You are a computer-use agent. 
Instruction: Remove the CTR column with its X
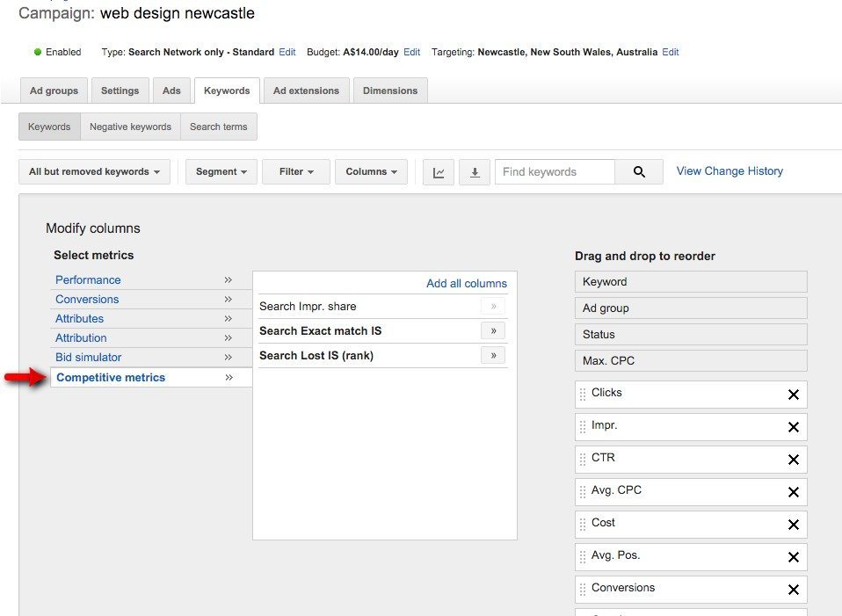pos(794,459)
